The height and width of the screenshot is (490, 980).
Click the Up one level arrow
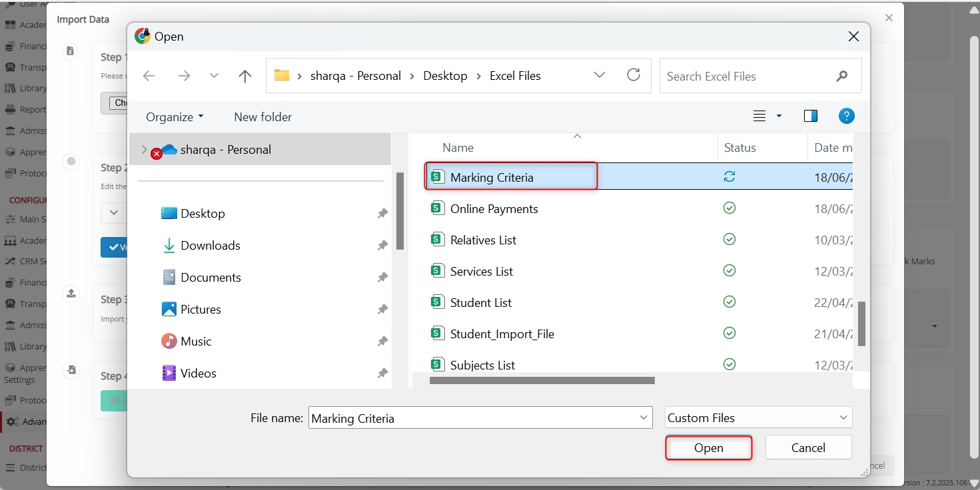pyautogui.click(x=245, y=76)
